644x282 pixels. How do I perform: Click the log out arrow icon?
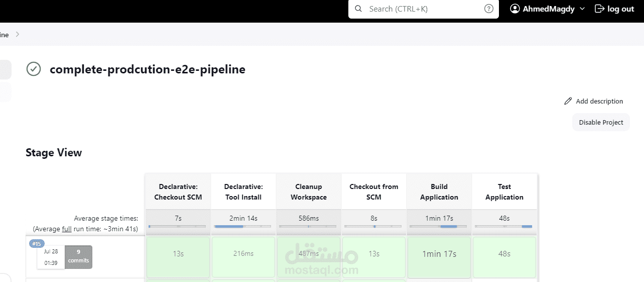(599, 9)
